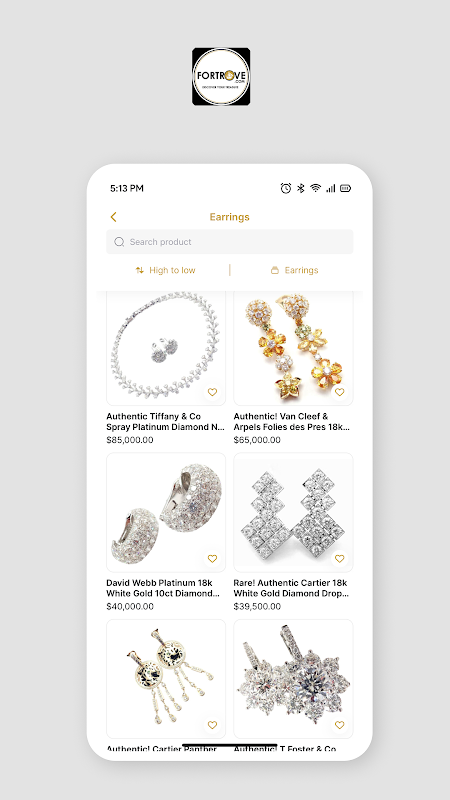This screenshot has width=450, height=800.
Task: Tap the Wi-Fi status bar icon
Action: (316, 188)
